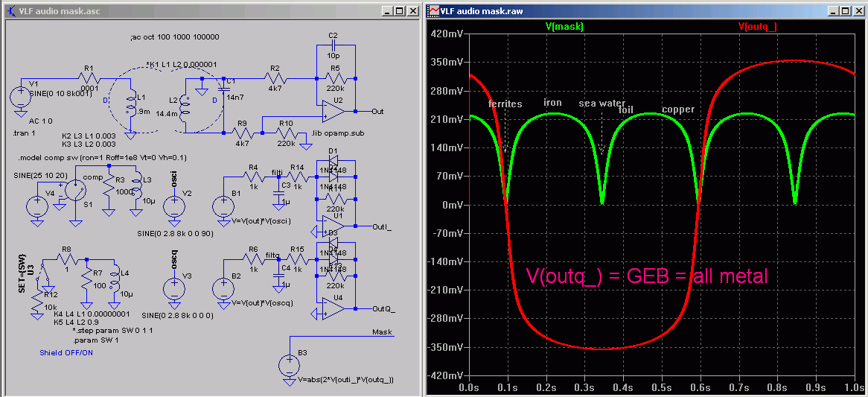Toggle the Shield OFF/ON text label
The image size is (868, 397).
[66, 352]
